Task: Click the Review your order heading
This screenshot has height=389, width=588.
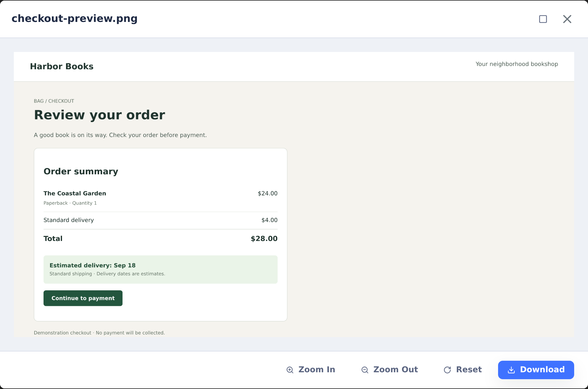Action: pos(99,115)
